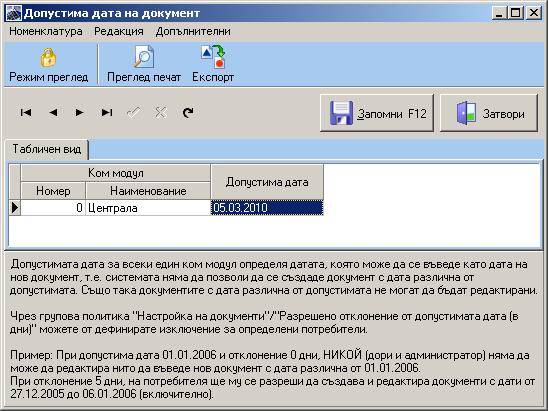Open the Номенклатура menu
The image size is (548, 411).
click(x=46, y=31)
